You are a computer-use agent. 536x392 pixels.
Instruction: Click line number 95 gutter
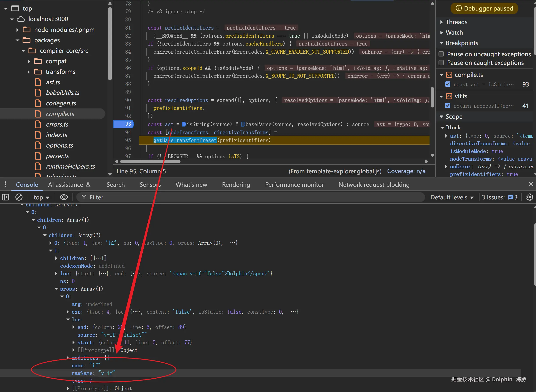tap(128, 140)
